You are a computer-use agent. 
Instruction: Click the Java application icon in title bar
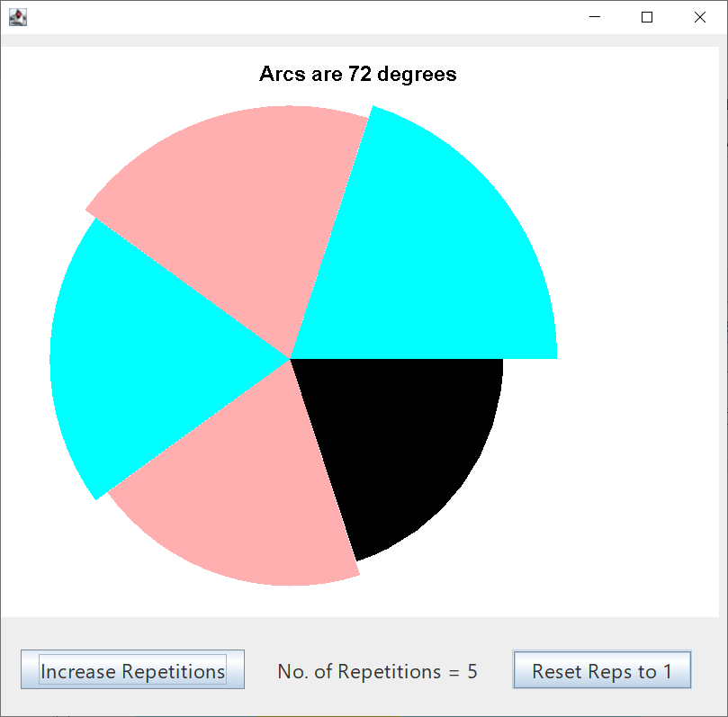17,17
